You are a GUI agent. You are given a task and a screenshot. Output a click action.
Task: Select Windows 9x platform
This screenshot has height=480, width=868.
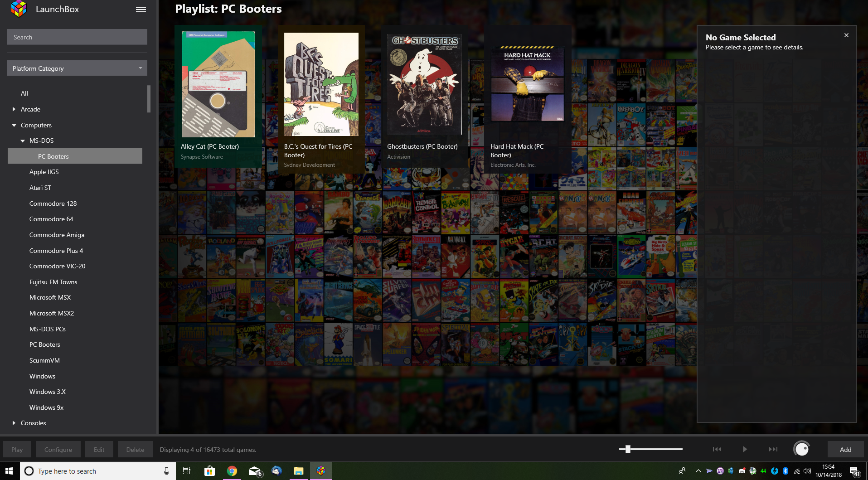click(x=46, y=407)
